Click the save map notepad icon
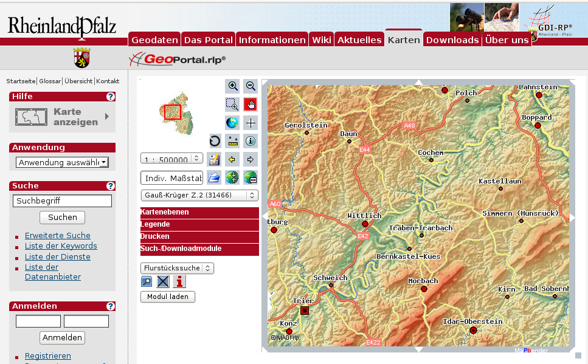588x364 pixels. pyautogui.click(x=214, y=159)
